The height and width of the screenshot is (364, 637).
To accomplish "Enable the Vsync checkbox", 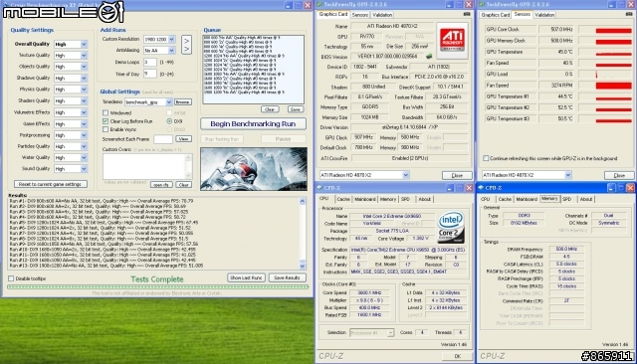I will click(106, 129).
